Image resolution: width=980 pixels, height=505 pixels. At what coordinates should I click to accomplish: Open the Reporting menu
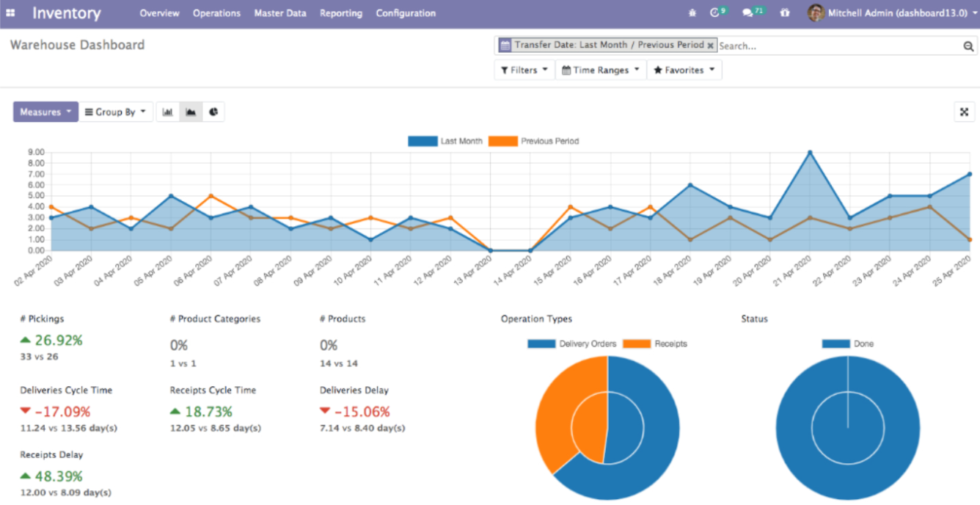coord(341,13)
